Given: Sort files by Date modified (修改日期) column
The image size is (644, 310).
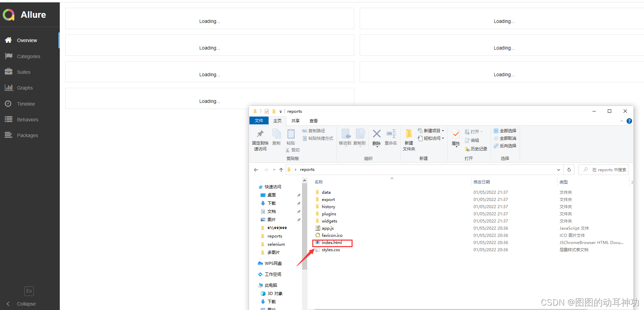Looking at the screenshot, I should 482,182.
